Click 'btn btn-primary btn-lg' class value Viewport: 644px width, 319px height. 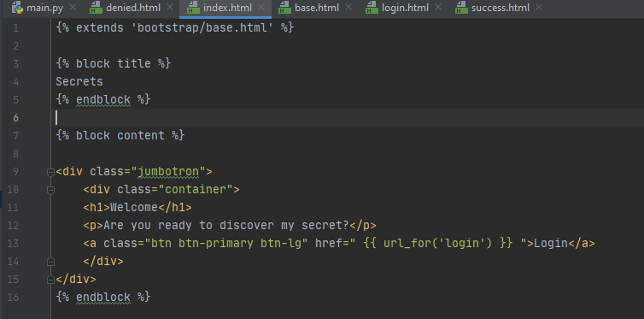(226, 244)
